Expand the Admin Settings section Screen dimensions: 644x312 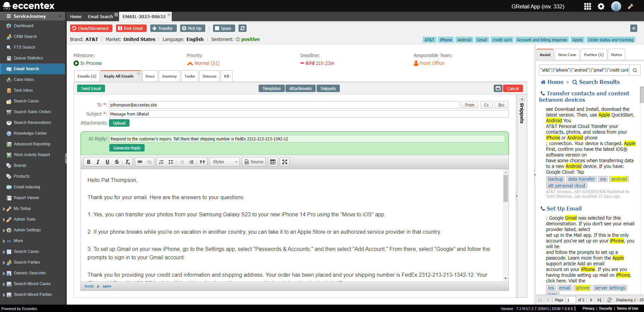4,230
